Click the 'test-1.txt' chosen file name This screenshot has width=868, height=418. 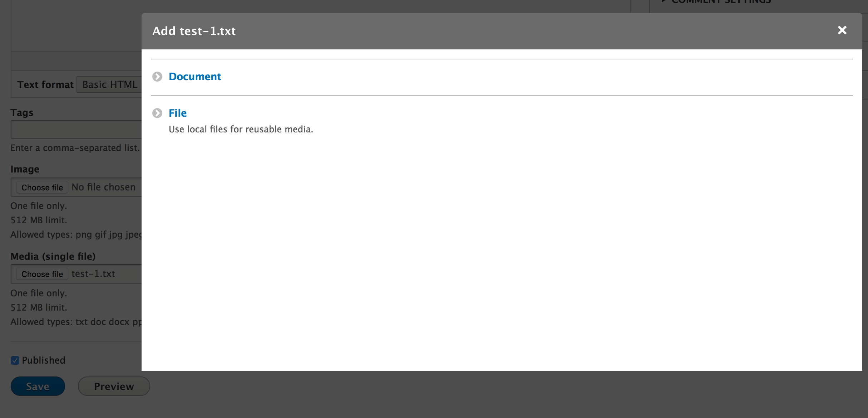93,274
